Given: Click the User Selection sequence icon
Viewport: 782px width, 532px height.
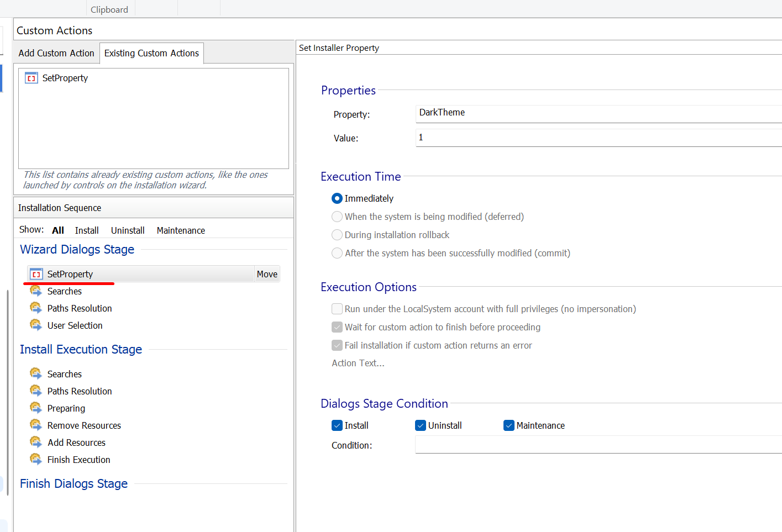Looking at the screenshot, I should (x=36, y=325).
